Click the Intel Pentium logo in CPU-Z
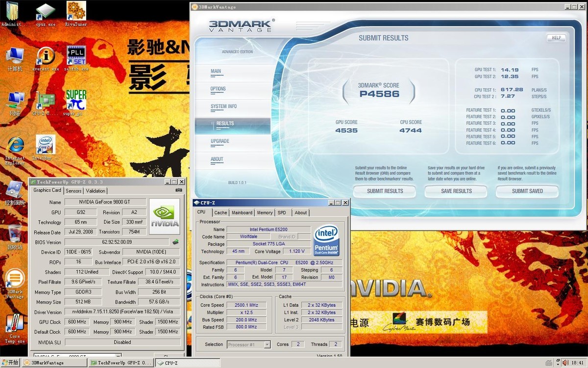This screenshot has width=588, height=368. (326, 240)
